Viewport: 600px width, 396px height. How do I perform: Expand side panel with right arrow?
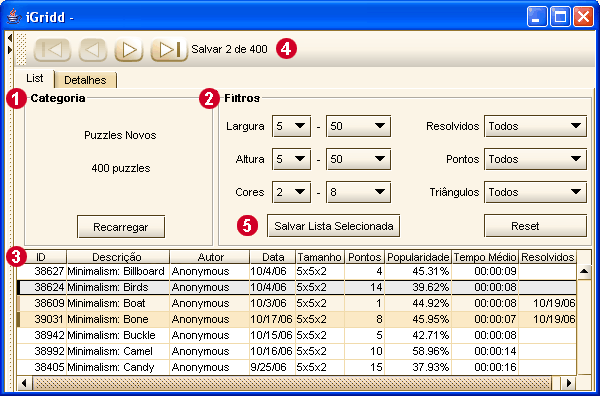[10, 50]
